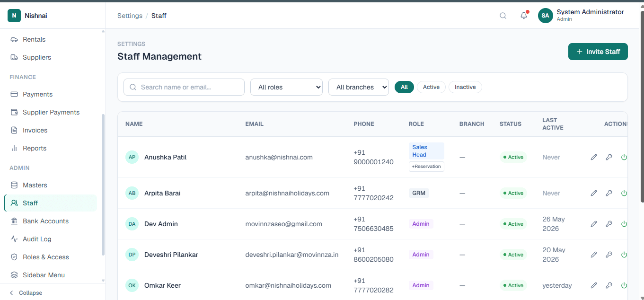644x300 pixels.
Task: Click DP avatar beside Deveshri Pilankar
Action: point(132,255)
